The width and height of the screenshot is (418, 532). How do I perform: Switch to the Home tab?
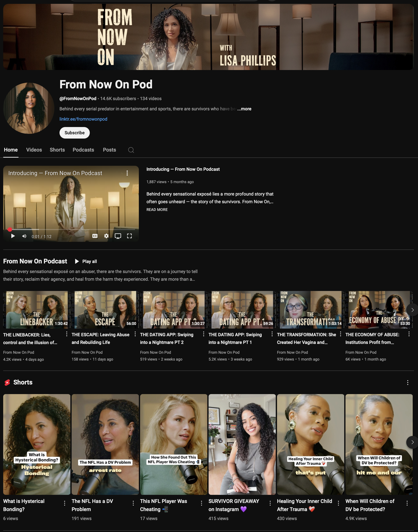11,150
